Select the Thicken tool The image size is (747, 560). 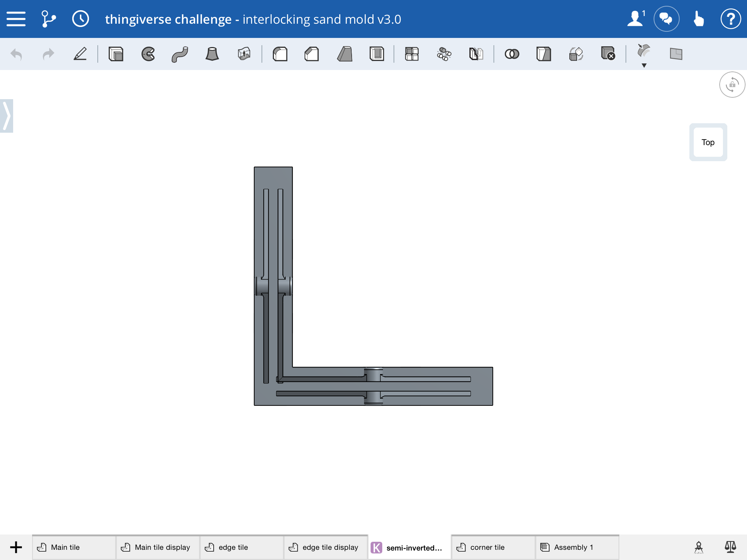[244, 54]
